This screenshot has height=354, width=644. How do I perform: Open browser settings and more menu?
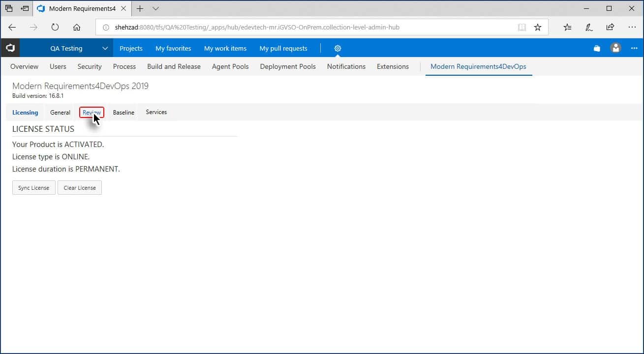pyautogui.click(x=632, y=28)
